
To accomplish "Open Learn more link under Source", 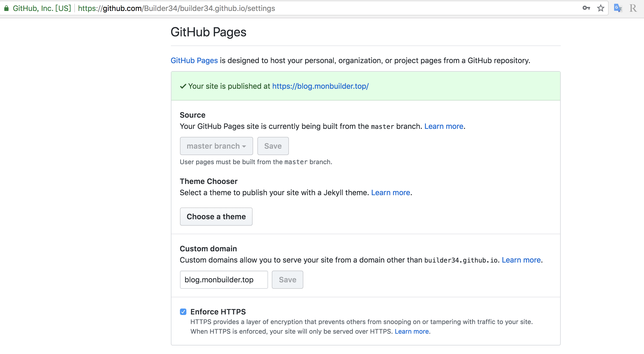I will (x=444, y=126).
